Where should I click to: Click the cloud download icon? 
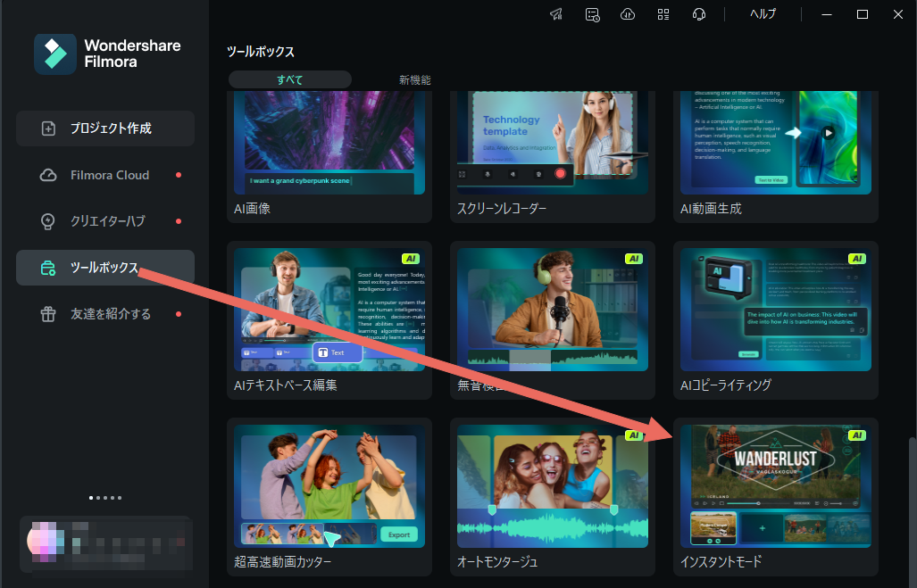click(628, 14)
